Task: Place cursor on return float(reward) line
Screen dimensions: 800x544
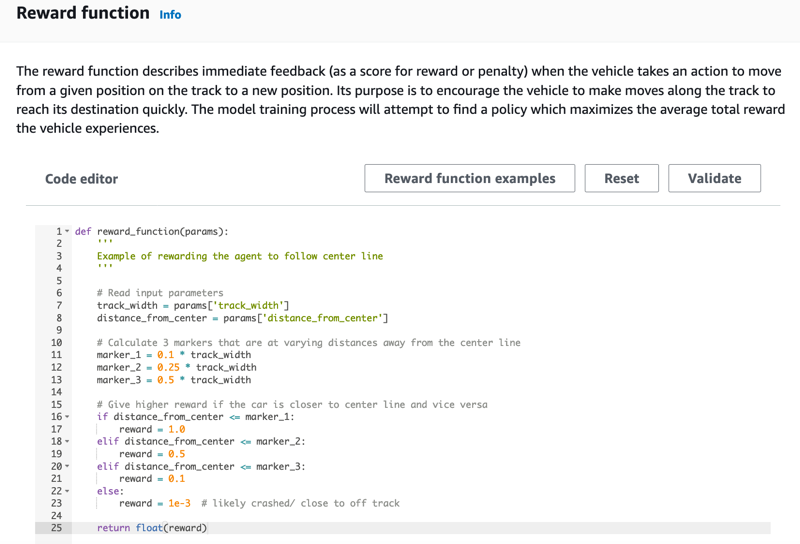Action: 152,528
